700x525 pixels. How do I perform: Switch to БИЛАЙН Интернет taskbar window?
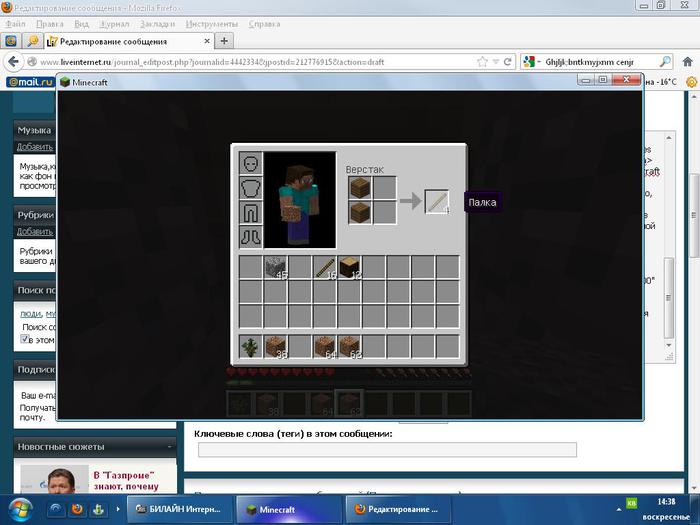(x=179, y=509)
